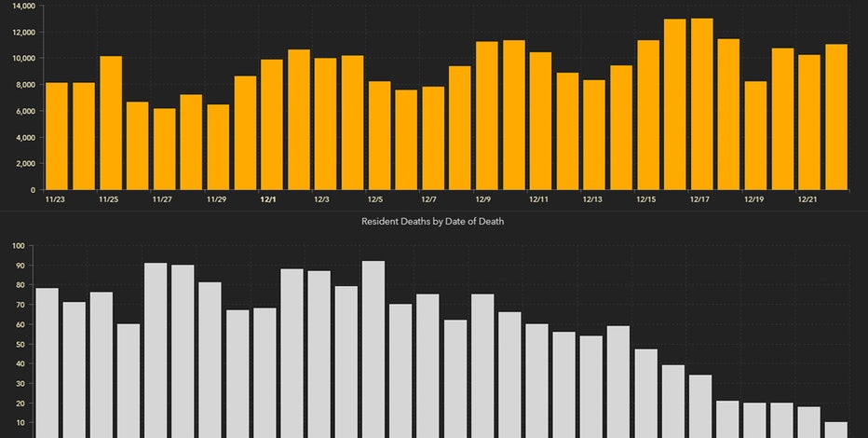
Task: Click the 12/17 date label
Action: 699,199
